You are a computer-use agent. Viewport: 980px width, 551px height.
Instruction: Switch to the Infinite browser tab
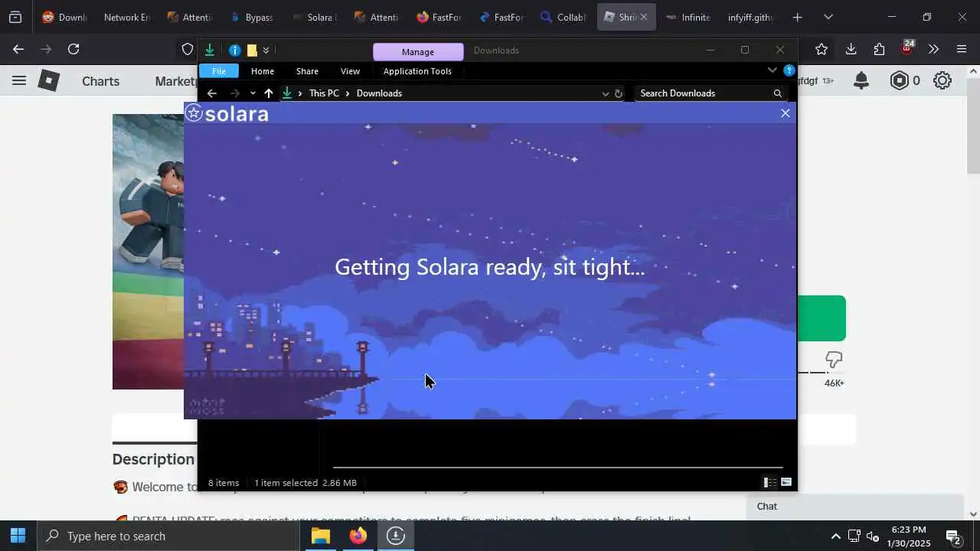(688, 17)
